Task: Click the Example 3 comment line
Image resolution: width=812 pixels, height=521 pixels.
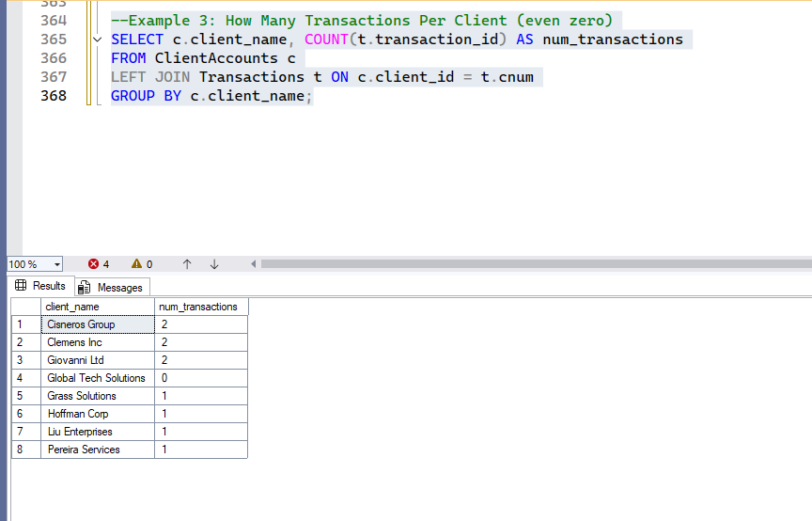Action: pyautogui.click(x=362, y=21)
